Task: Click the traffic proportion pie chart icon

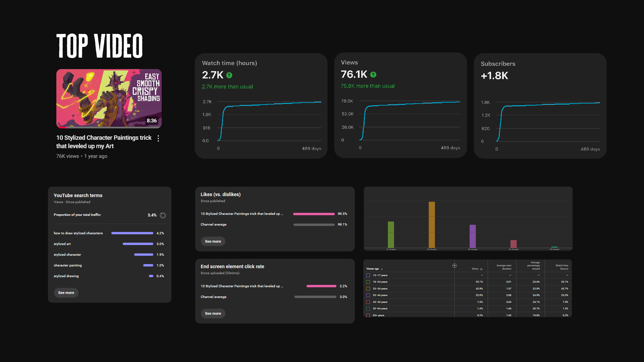Action: [x=163, y=215]
